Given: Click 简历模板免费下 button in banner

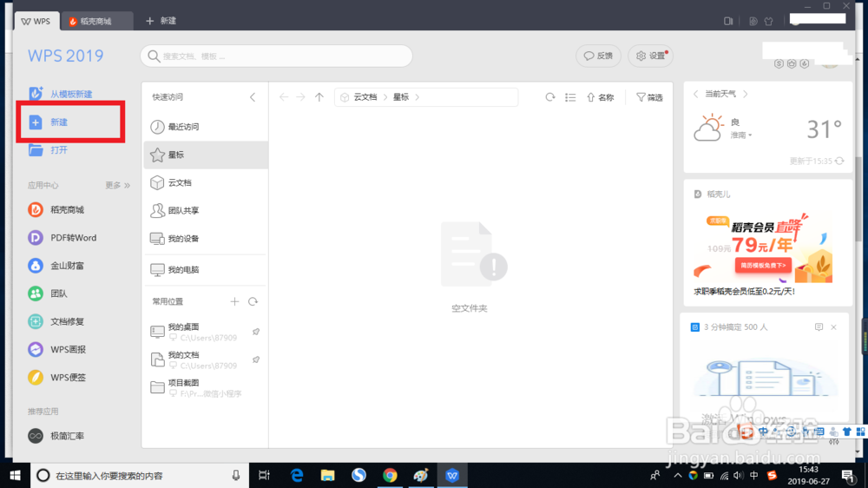Looking at the screenshot, I should coord(763,266).
